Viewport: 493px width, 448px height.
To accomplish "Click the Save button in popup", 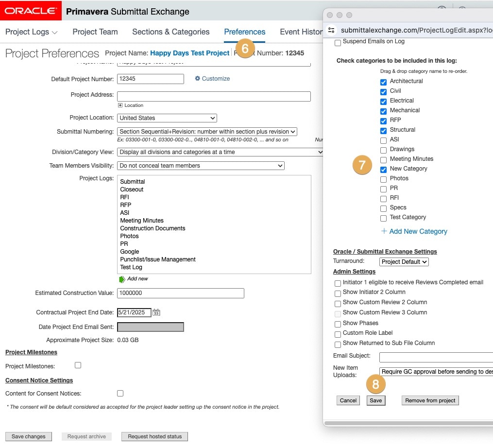I will pos(376,400).
